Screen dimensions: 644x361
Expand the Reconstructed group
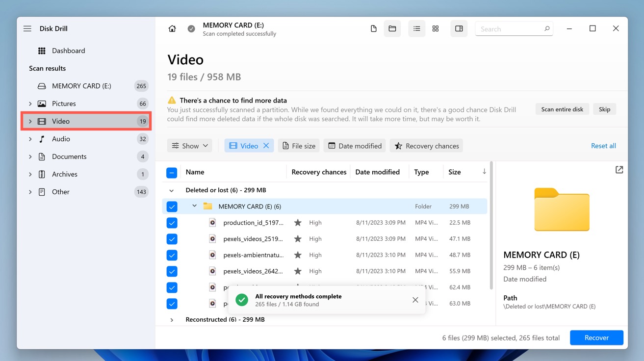(x=172, y=320)
